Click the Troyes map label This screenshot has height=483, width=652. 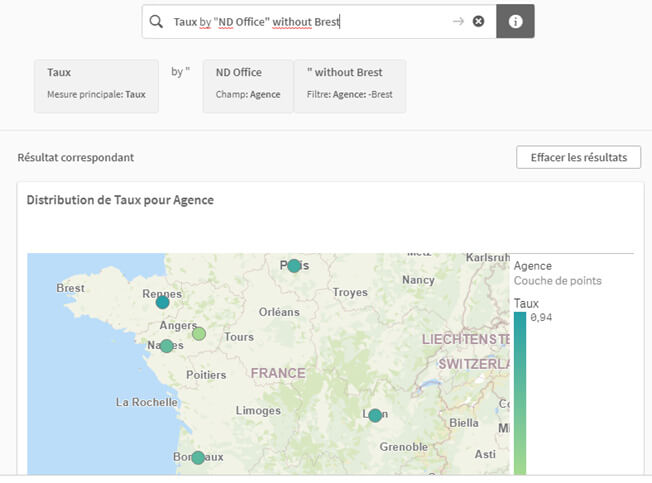point(350,293)
